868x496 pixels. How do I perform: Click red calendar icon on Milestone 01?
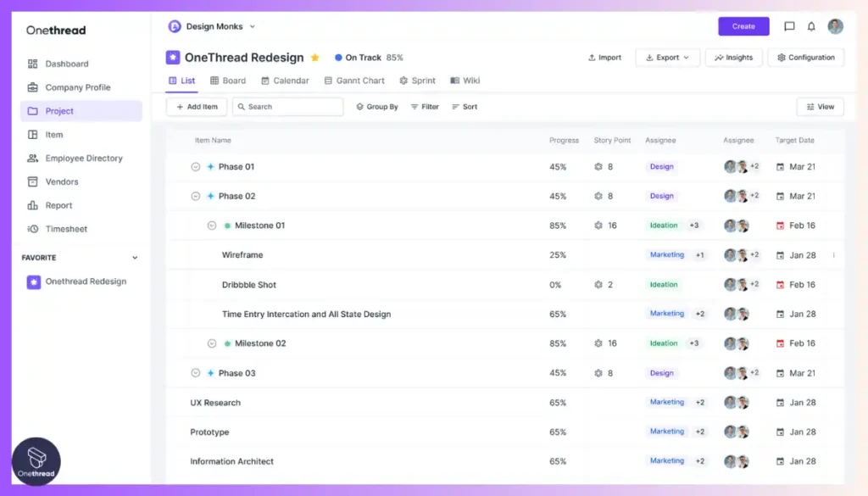780,226
